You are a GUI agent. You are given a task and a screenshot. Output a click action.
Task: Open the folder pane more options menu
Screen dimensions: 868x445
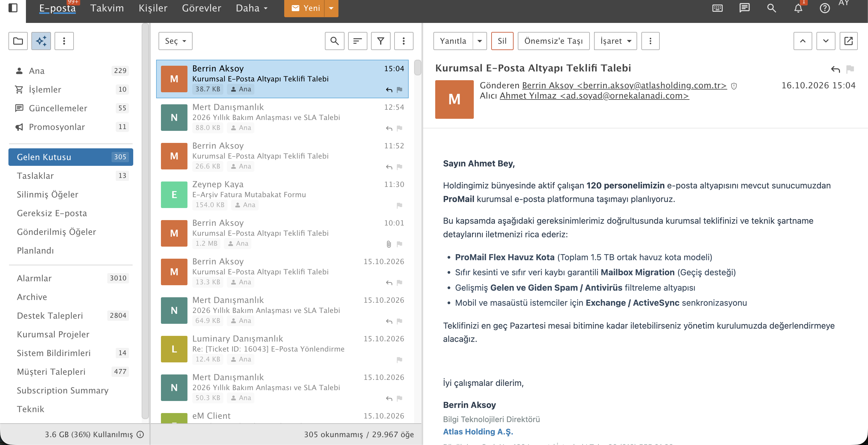pos(64,41)
